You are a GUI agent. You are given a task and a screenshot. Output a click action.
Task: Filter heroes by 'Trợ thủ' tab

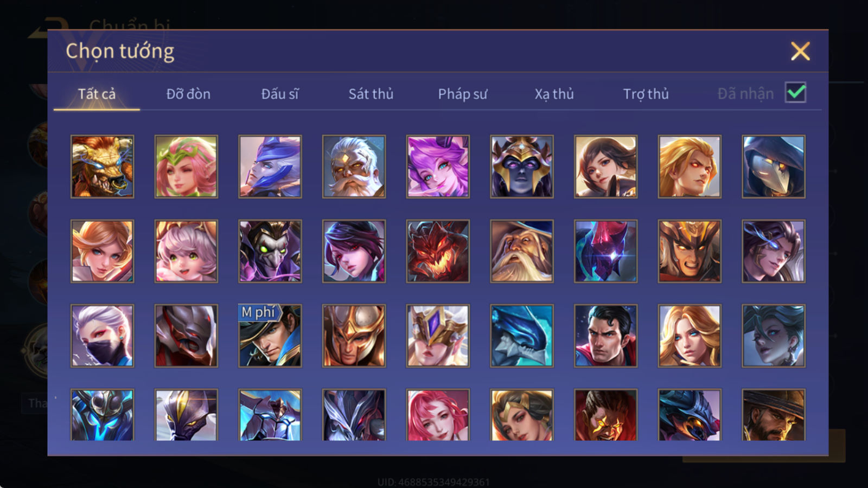point(646,94)
